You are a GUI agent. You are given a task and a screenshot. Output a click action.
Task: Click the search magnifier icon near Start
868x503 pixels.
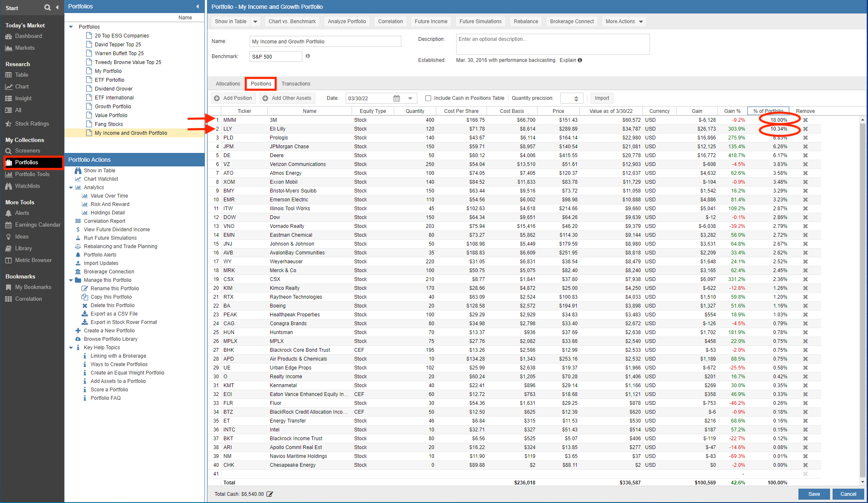pos(47,8)
